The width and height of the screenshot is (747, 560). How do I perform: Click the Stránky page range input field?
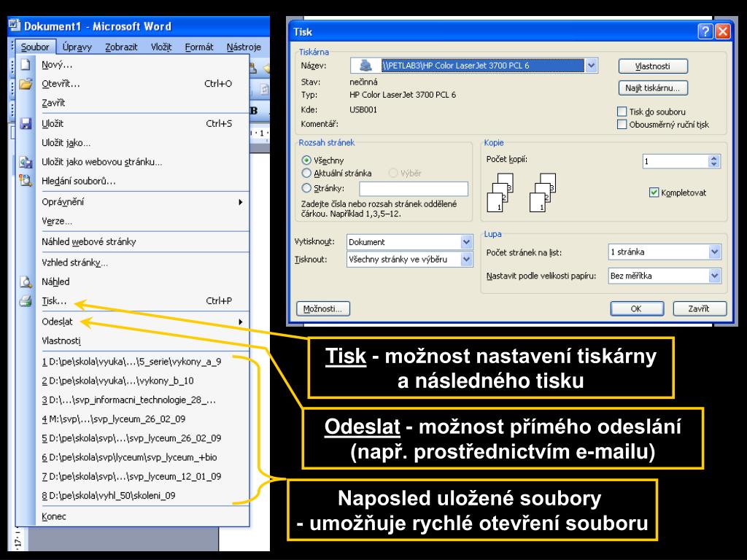414,189
